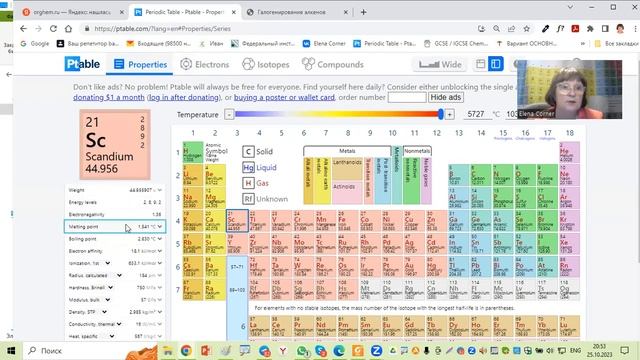Follow 'log in after donating' link
The width and height of the screenshot is (640, 360).
[x=184, y=98]
